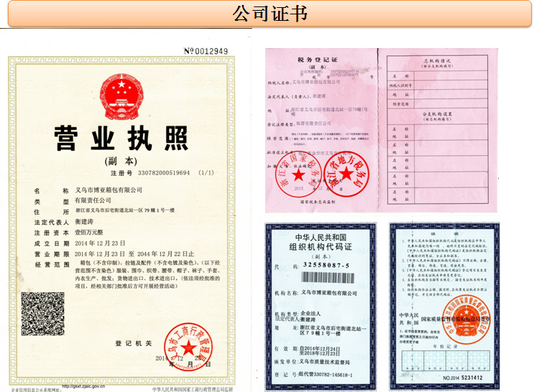Click the 说明 heading on right blue certificate
The width and height of the screenshot is (539, 392).
444,234
